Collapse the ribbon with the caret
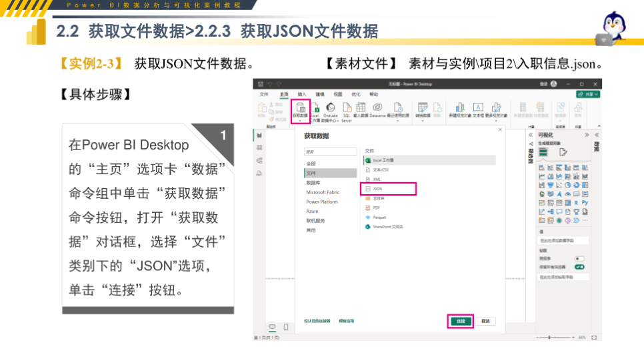This screenshot has width=644, height=363. (x=599, y=126)
